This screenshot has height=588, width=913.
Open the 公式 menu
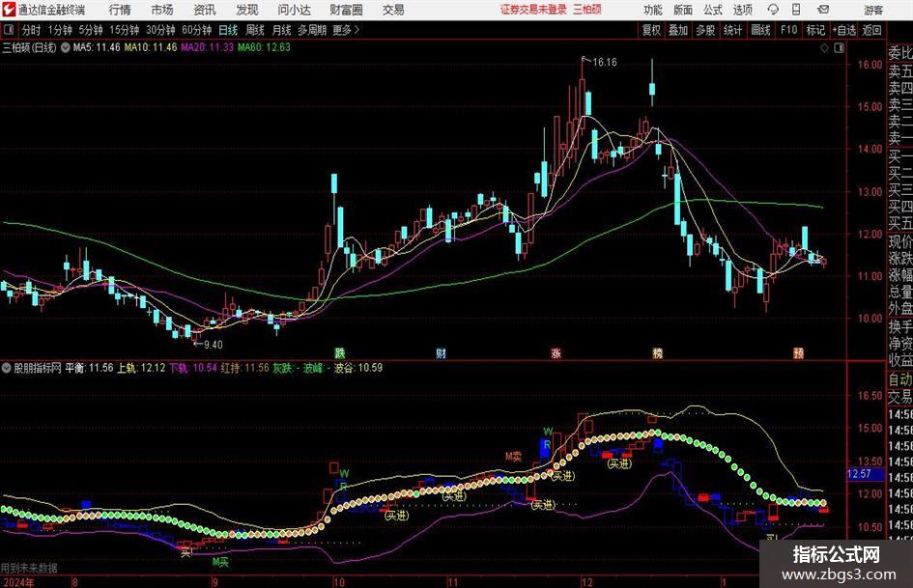pyautogui.click(x=712, y=10)
